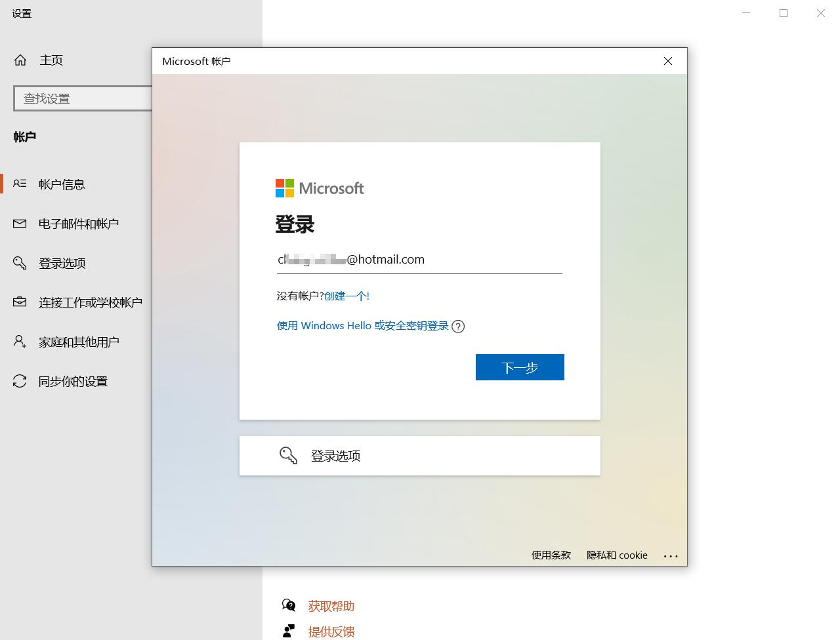Click the chat bubble icon beside 获取帮助

click(x=289, y=605)
